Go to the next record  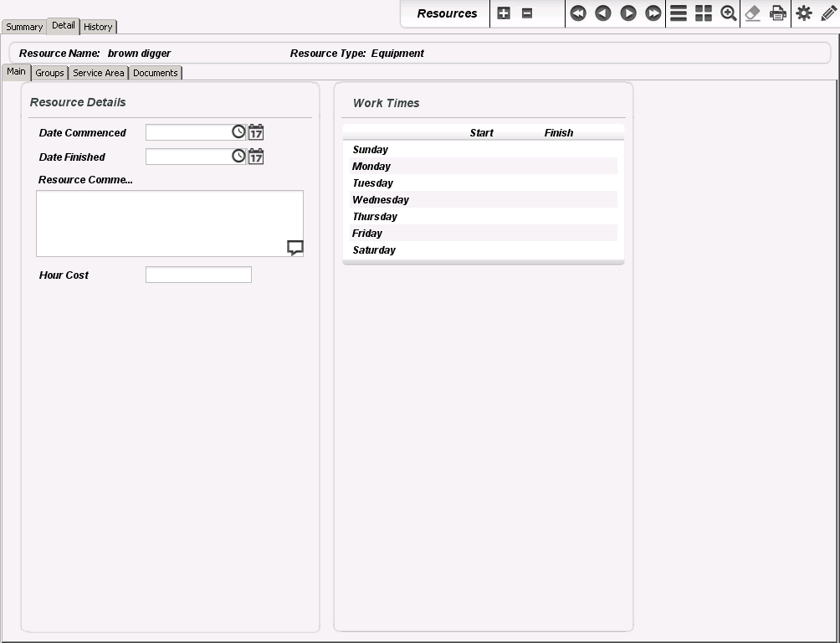pyautogui.click(x=628, y=13)
